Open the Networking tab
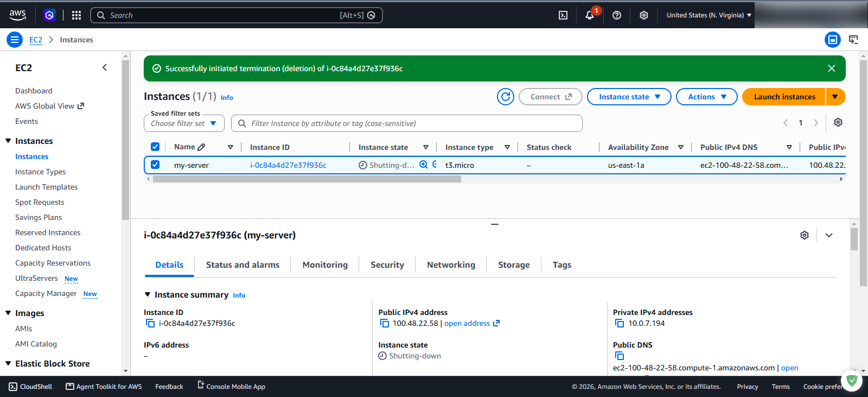 [451, 265]
